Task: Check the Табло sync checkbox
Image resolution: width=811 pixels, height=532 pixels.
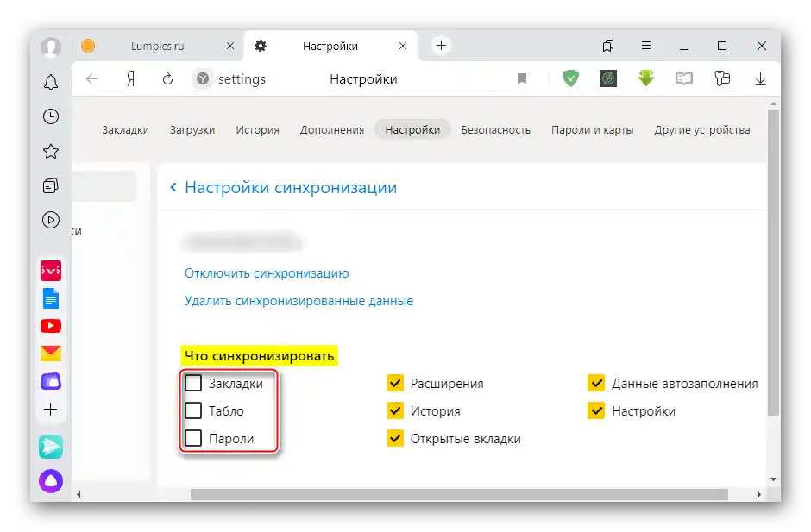Action: (x=193, y=410)
